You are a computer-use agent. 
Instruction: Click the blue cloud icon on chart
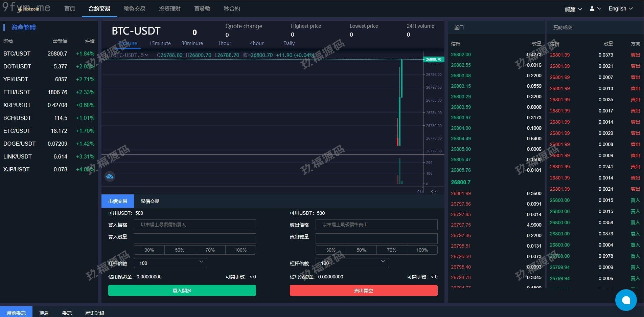[x=110, y=176]
